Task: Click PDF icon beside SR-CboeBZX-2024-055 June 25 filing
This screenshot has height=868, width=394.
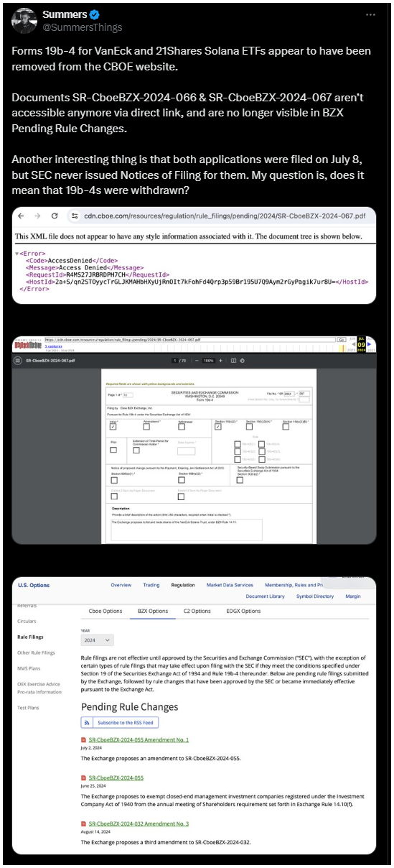Action: point(83,777)
